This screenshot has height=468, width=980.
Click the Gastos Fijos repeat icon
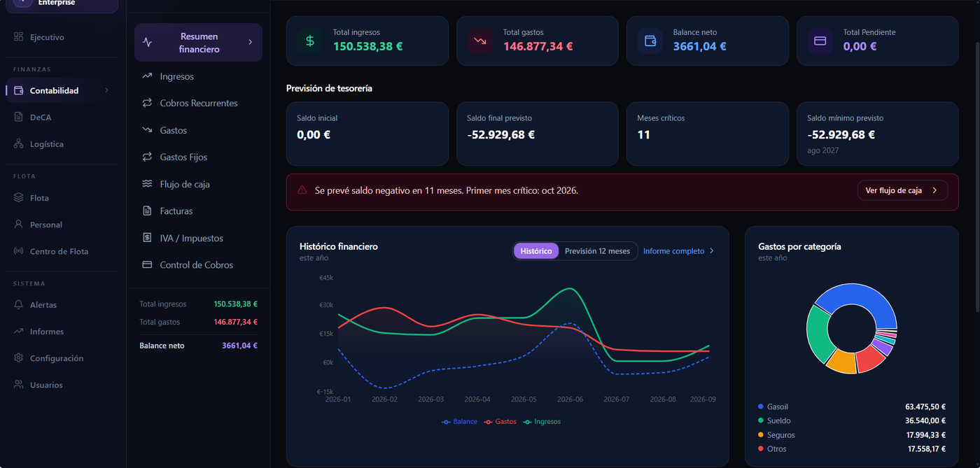click(147, 157)
